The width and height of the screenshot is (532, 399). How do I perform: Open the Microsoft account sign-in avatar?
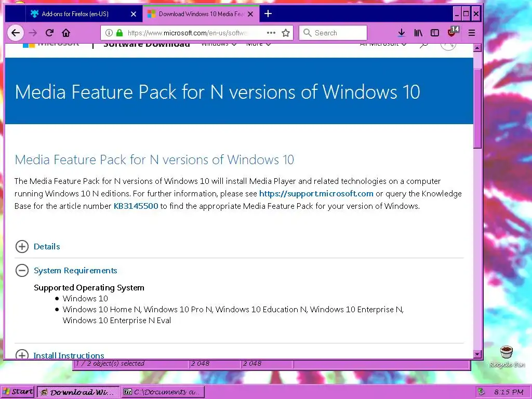(x=448, y=46)
